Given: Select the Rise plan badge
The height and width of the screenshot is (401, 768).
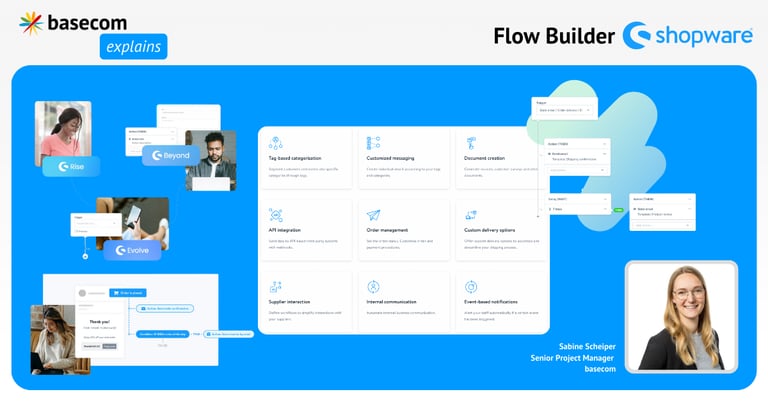Looking at the screenshot, I should click(x=71, y=166).
